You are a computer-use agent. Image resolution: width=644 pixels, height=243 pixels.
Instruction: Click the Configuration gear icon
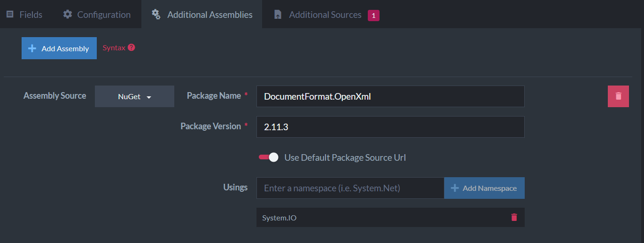(68, 15)
